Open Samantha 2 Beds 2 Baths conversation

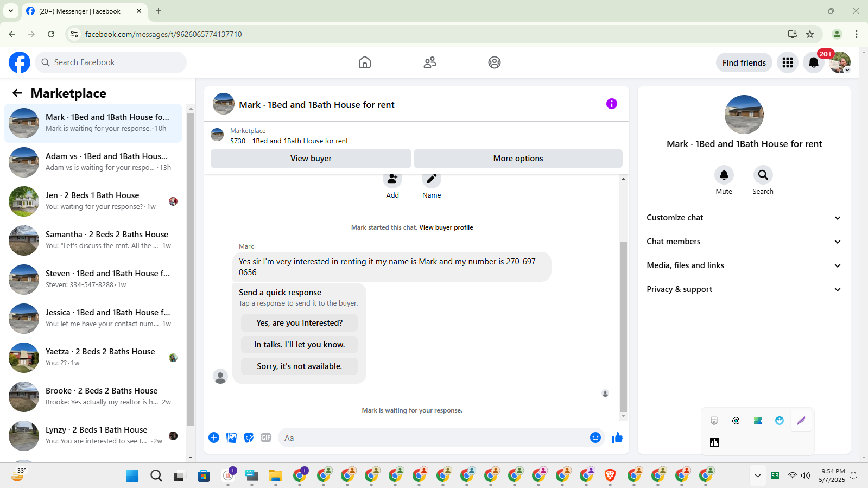(x=93, y=240)
